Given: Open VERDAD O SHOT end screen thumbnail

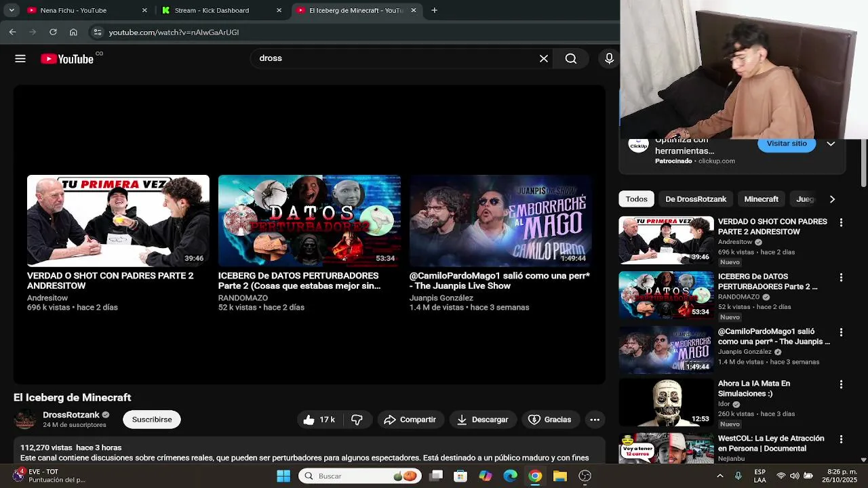Looking at the screenshot, I should [118, 221].
